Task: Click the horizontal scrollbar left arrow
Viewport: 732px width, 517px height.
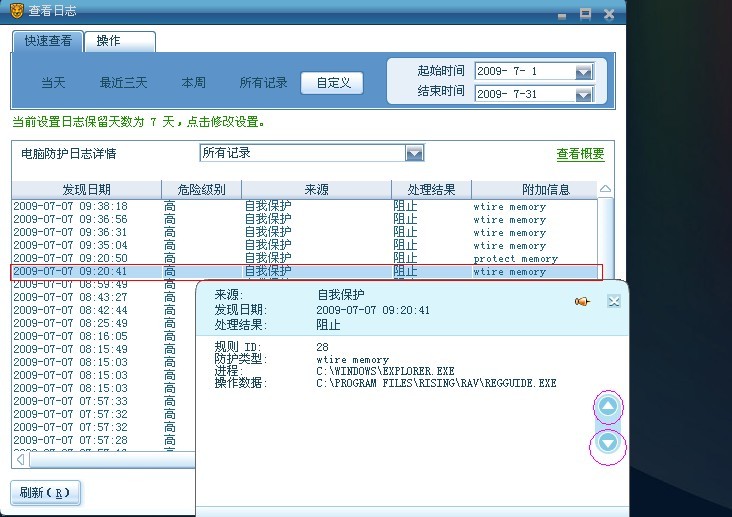Action: coord(21,460)
